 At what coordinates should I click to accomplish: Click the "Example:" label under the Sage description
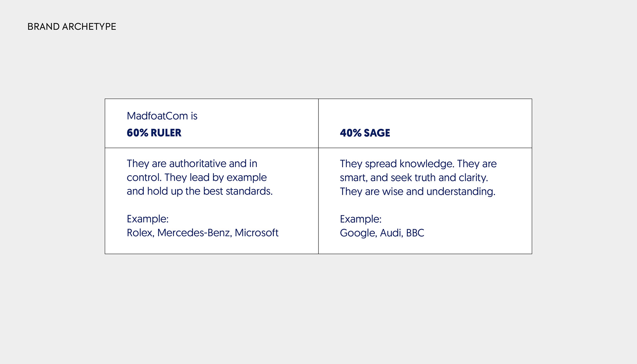[361, 219]
